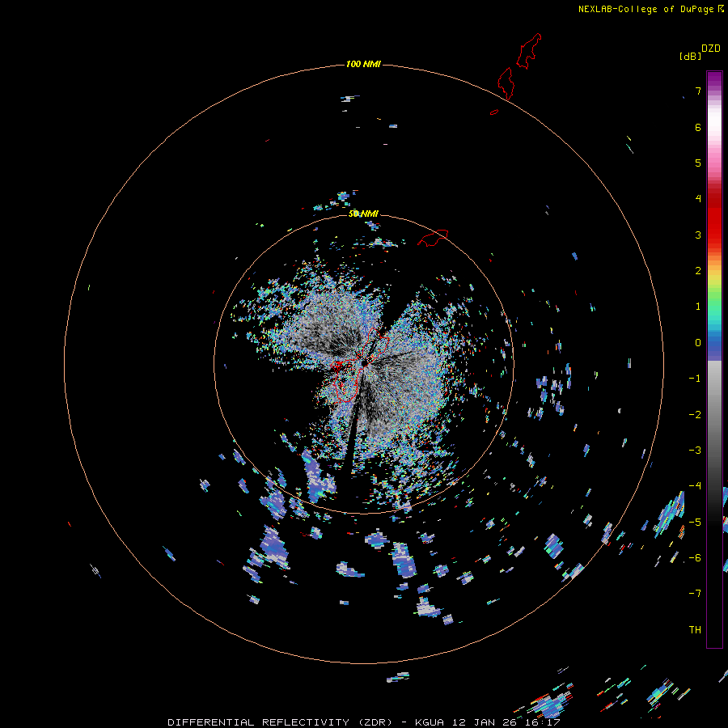Pick the gray band near -2 dB
Screen dimensions: 728x728
(x=714, y=414)
